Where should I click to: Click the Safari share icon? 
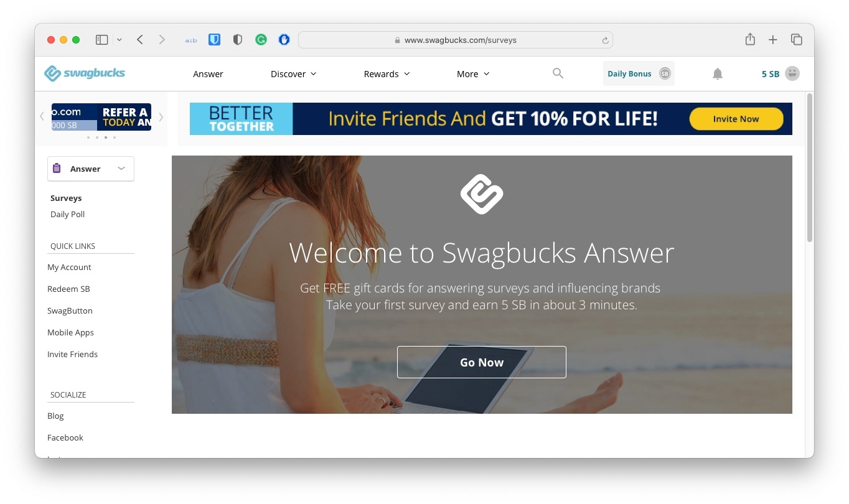750,39
